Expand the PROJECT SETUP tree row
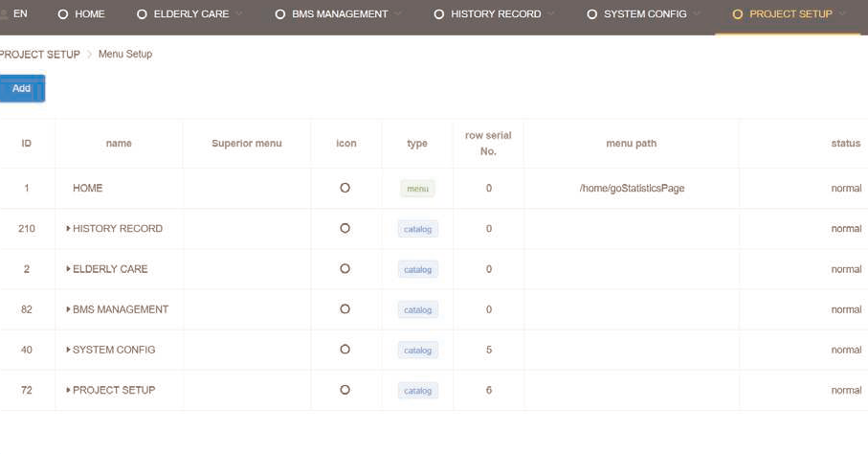This screenshot has height=454, width=868. pyautogui.click(x=68, y=390)
